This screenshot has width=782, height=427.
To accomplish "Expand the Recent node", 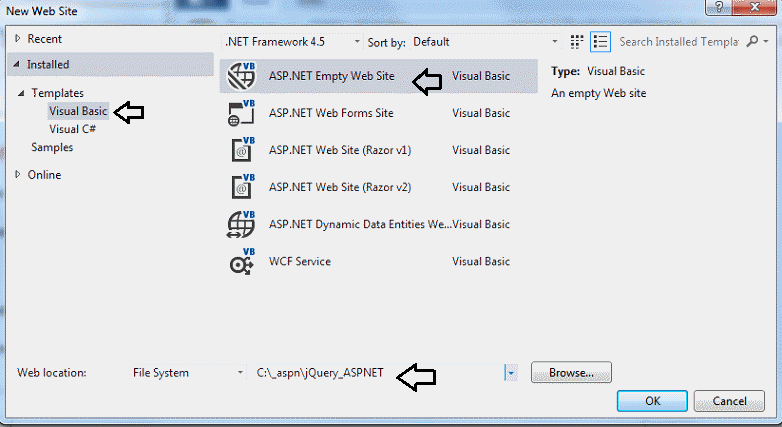I will click(17, 38).
